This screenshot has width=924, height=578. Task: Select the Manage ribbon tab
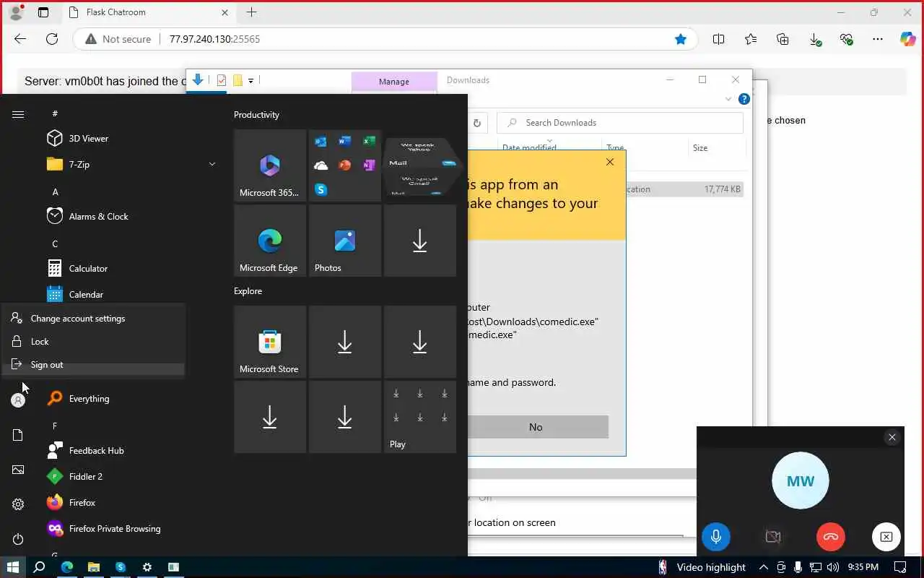(394, 82)
